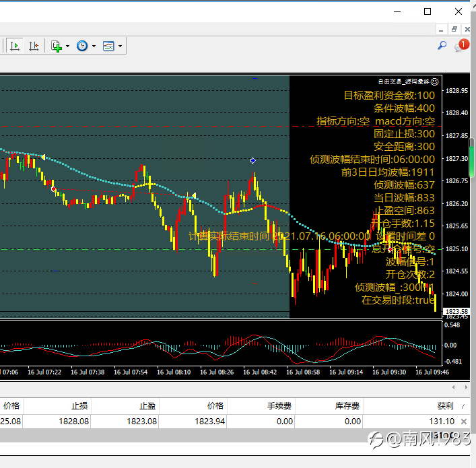Open dropdown arrow beside Periods clock

click(x=94, y=46)
